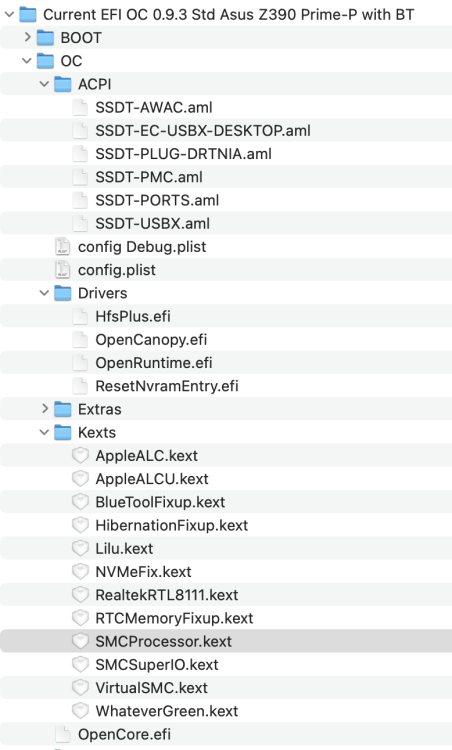Click the BOOT folder icon
This screenshot has width=452, height=750.
[x=45, y=37]
